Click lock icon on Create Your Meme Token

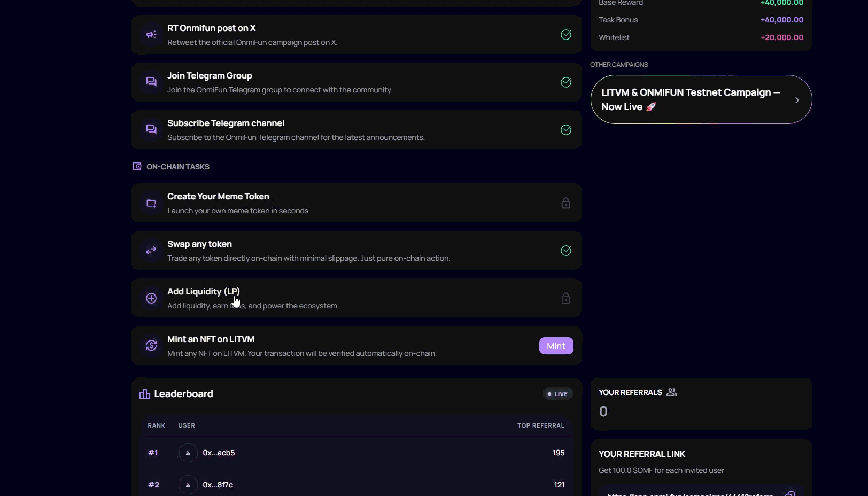[565, 203]
